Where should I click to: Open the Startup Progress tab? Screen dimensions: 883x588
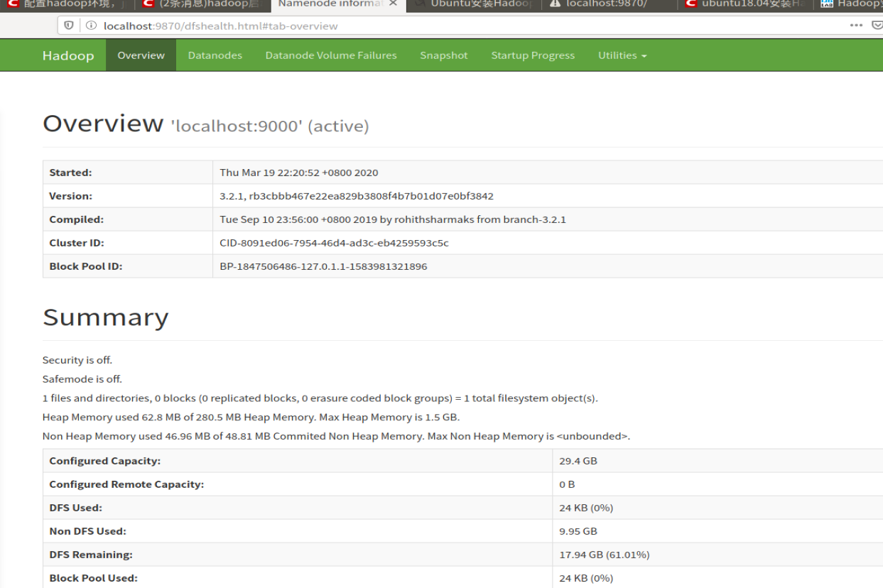(533, 55)
